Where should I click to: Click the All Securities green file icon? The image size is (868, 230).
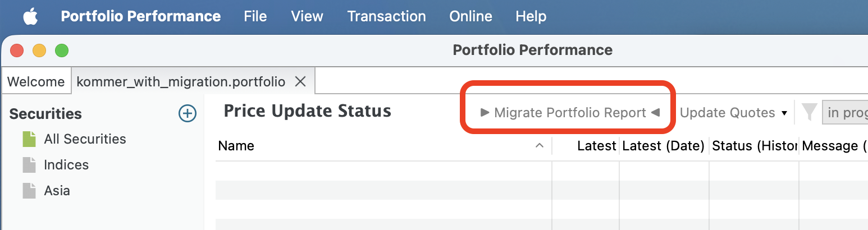29,139
